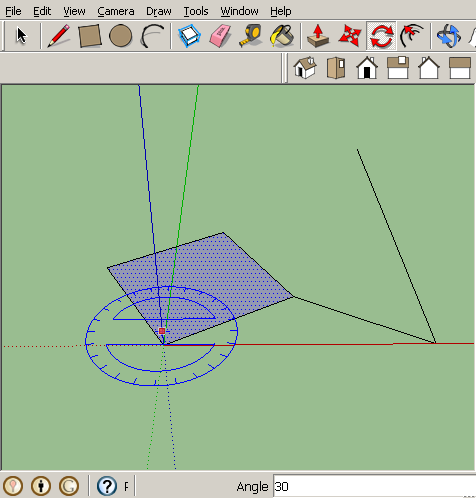Select the Orbit tool
This screenshot has height=498, width=476.
coord(449,36)
